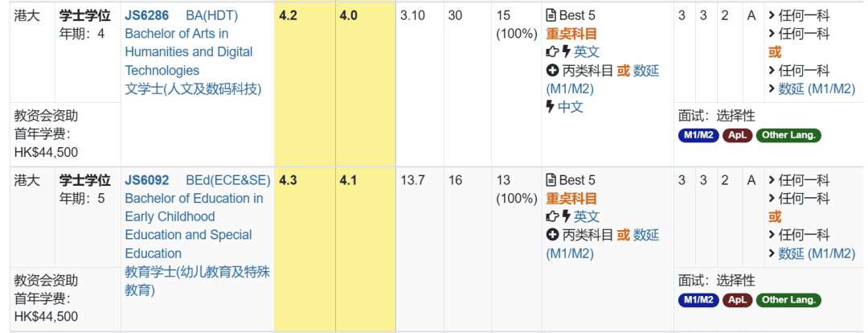This screenshot has height=333, width=868.
Task: Open 教育学士(幼儿教育及特殊教育) title link
Action: 197,281
